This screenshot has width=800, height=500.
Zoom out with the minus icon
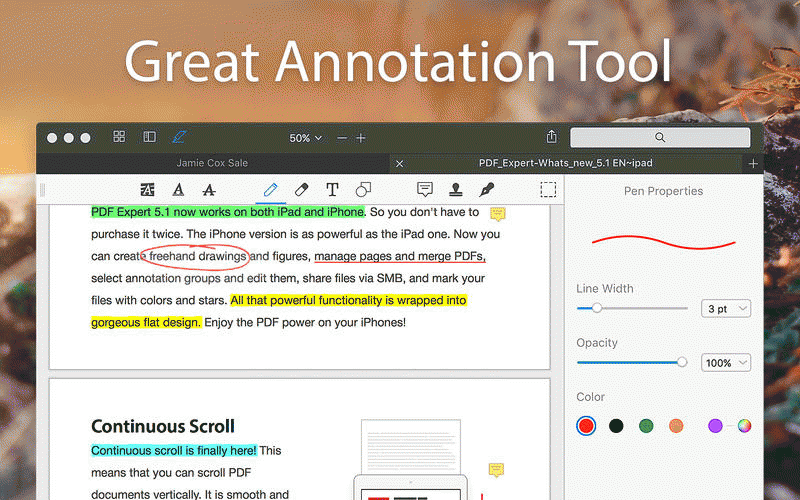click(342, 138)
